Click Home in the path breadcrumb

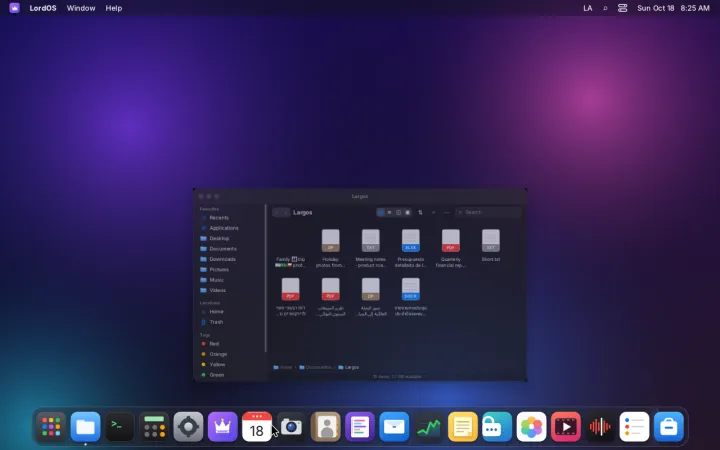[x=282, y=367]
